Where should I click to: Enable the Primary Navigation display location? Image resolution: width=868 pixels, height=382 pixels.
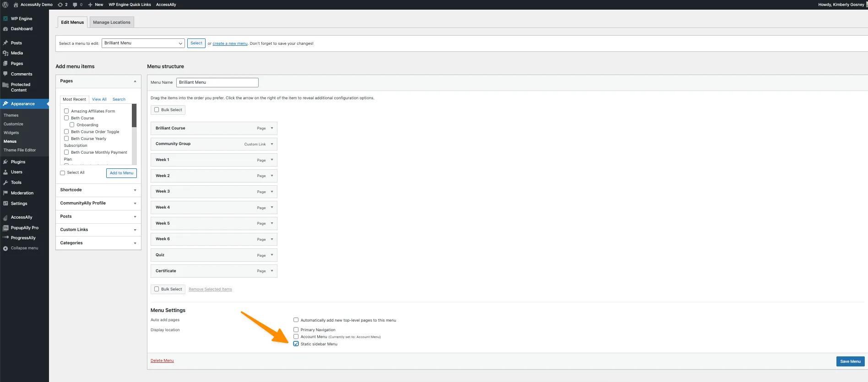pyautogui.click(x=296, y=330)
